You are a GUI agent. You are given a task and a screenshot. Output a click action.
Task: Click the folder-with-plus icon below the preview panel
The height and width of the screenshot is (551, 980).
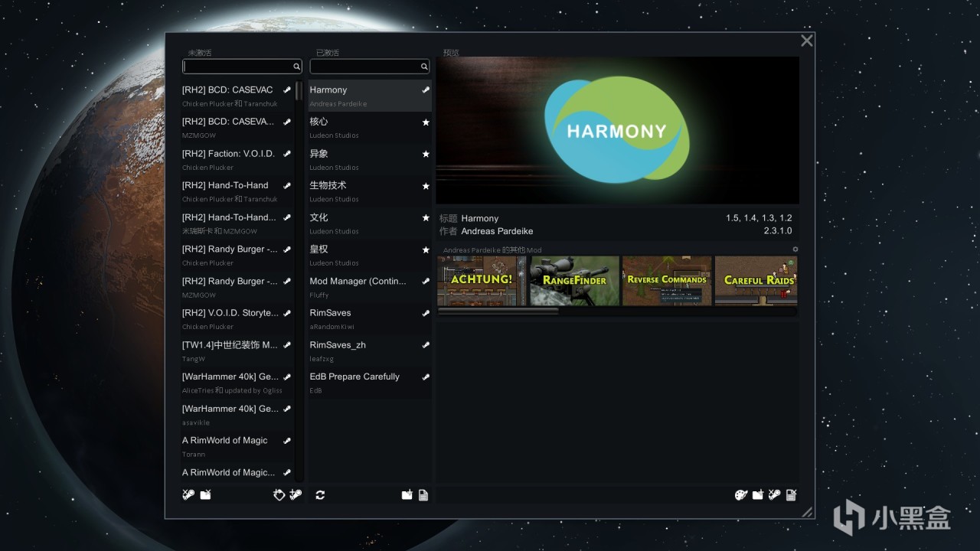coord(758,495)
